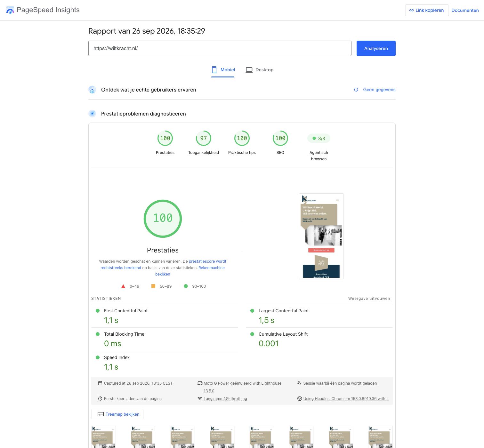Switch to the Mobiel tab

[x=223, y=70]
